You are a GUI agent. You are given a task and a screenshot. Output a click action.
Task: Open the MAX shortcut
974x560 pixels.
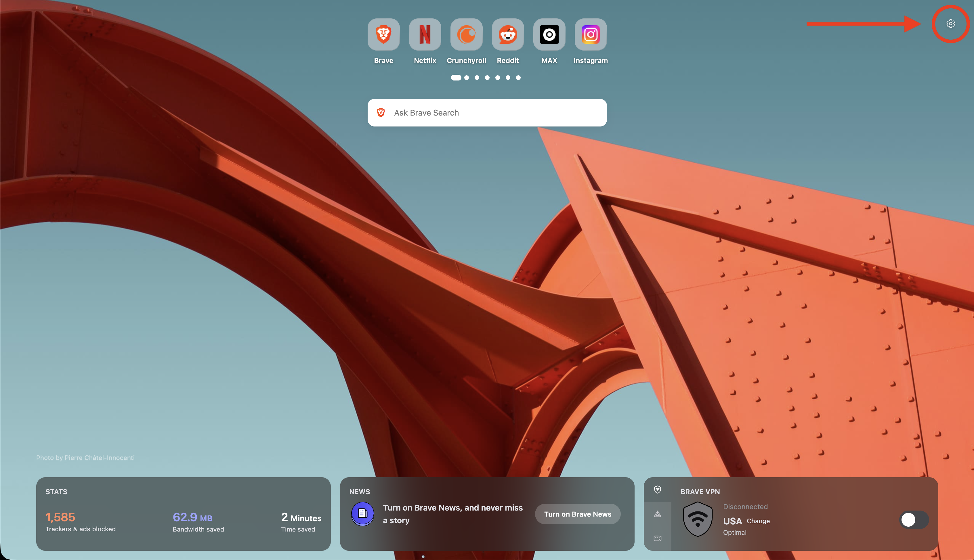tap(549, 34)
